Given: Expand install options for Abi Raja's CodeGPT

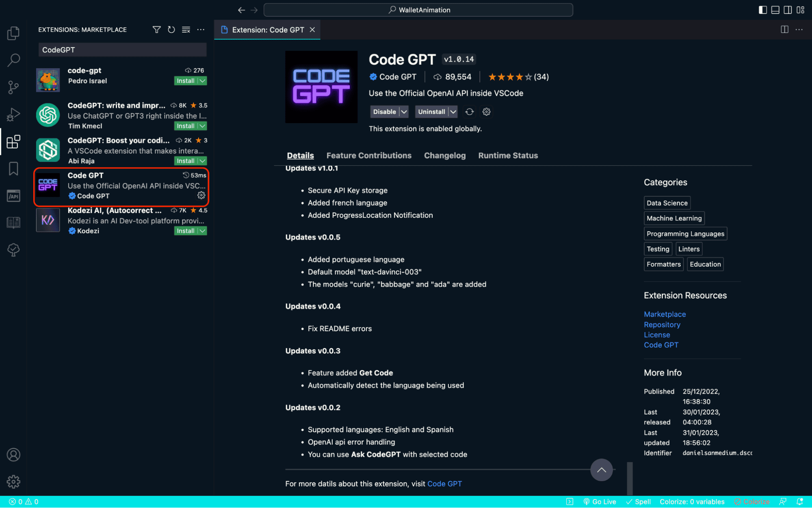Looking at the screenshot, I should [202, 161].
